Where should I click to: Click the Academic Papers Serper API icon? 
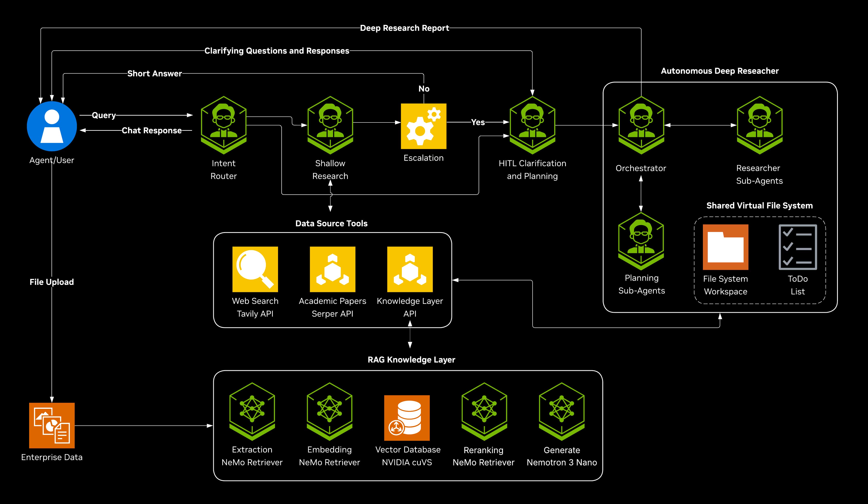[x=332, y=269]
